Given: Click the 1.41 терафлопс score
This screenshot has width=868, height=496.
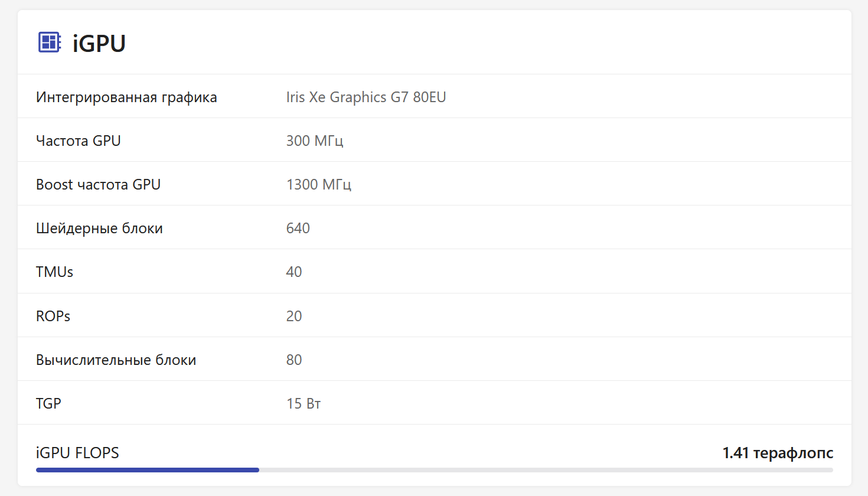Looking at the screenshot, I should pyautogui.click(x=778, y=453).
